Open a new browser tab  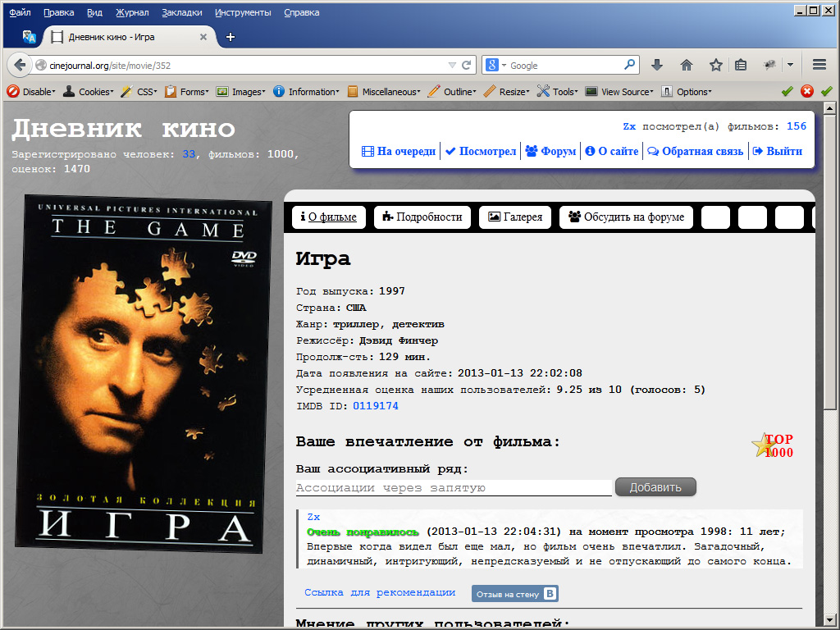pyautogui.click(x=231, y=37)
